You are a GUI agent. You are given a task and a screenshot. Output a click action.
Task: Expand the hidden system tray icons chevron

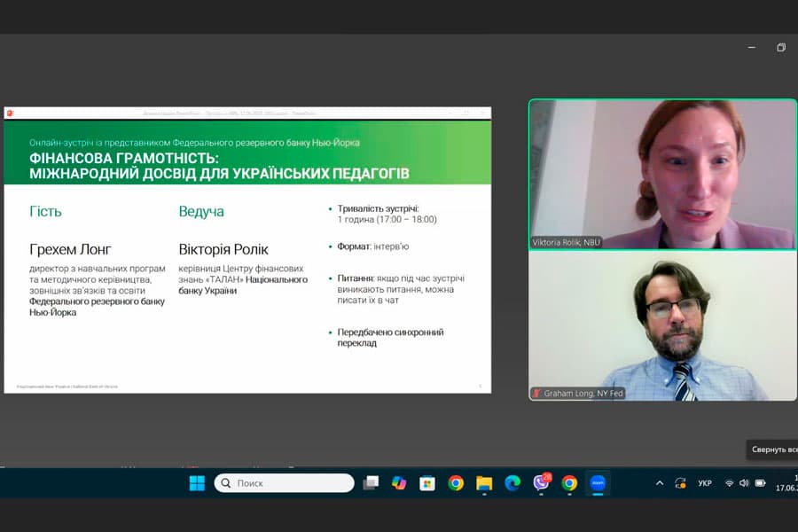[x=659, y=483]
